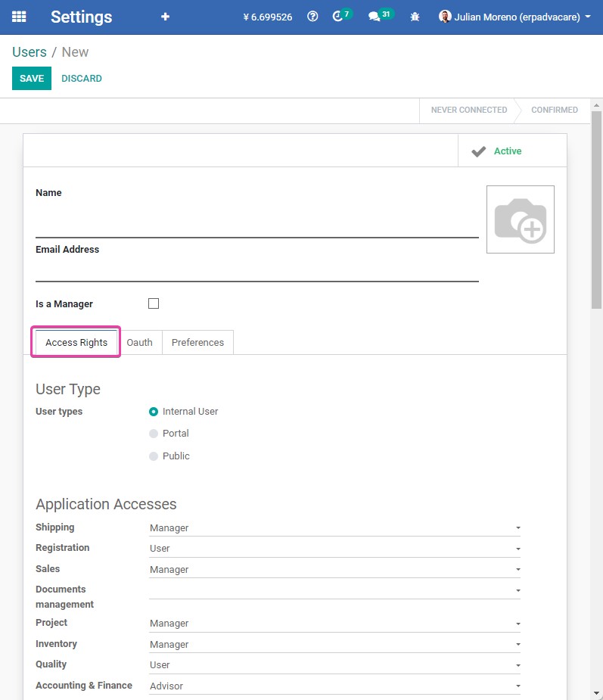Image resolution: width=603 pixels, height=700 pixels.
Task: Open Julian Moreno user menu dropdown
Action: click(514, 17)
